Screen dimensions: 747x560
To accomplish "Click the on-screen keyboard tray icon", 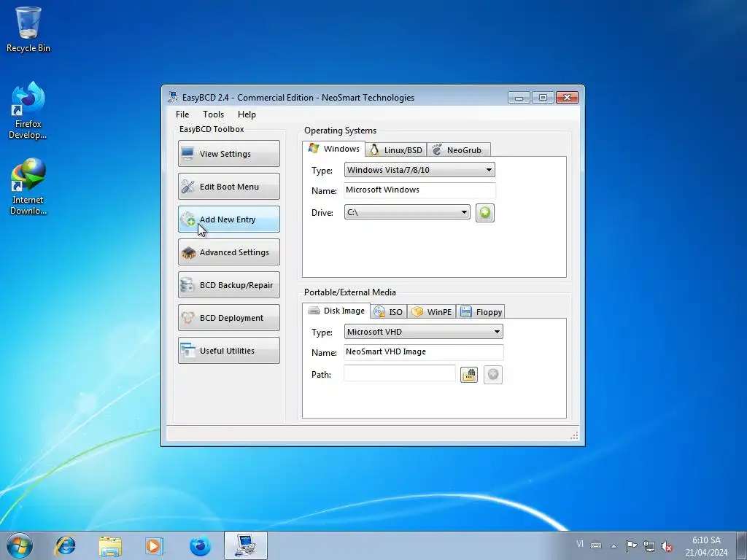I will click(x=596, y=545).
